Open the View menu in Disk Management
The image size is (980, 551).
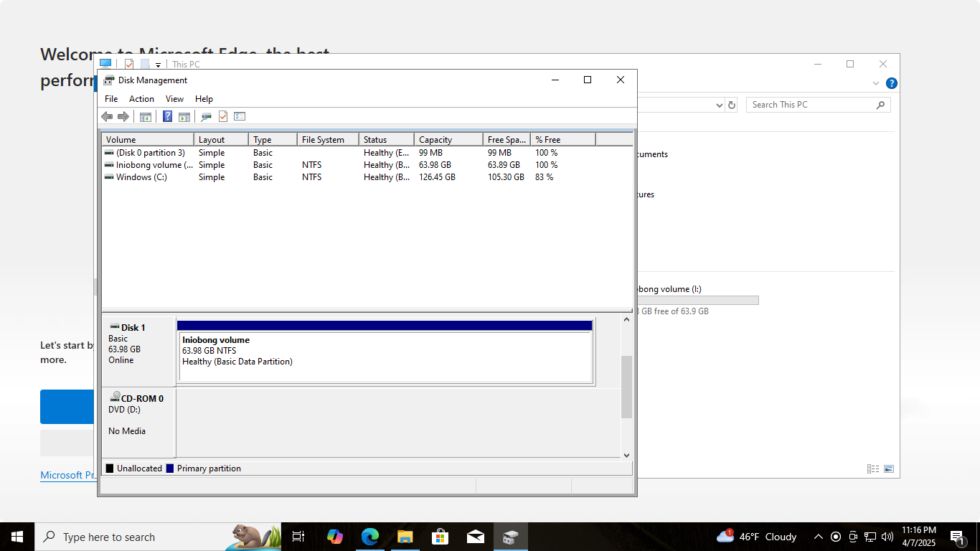[174, 99]
